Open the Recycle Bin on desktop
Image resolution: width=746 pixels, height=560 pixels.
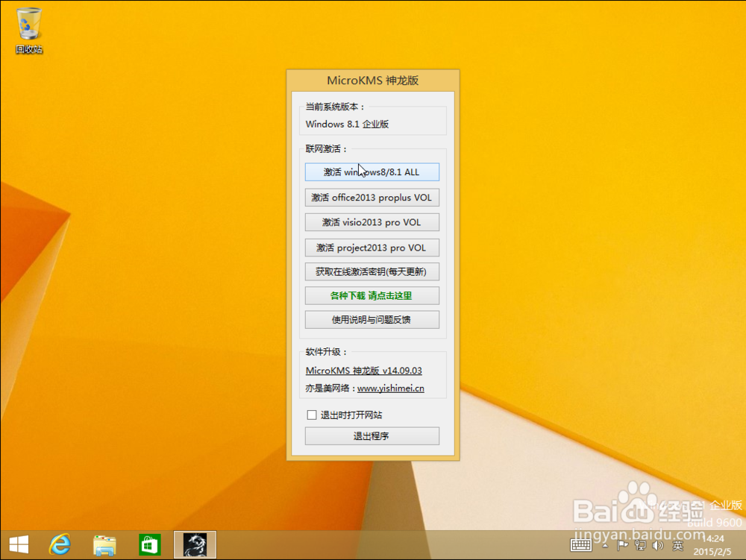pos(28,22)
